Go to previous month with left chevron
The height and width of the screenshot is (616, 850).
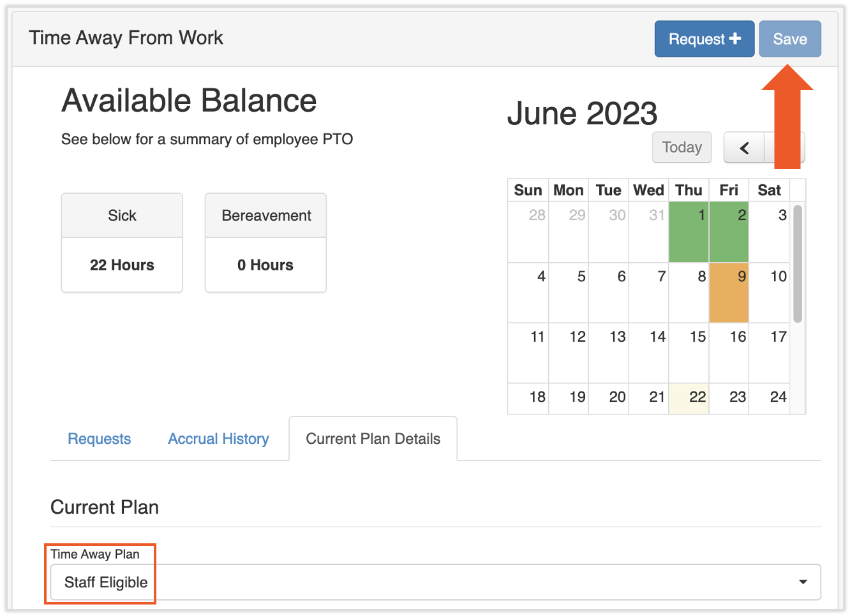[744, 148]
